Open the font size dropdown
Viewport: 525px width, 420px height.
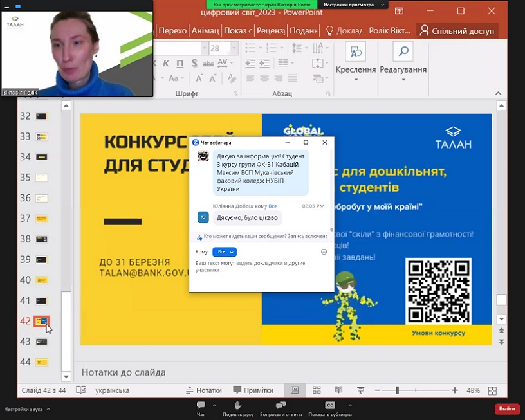234,48
